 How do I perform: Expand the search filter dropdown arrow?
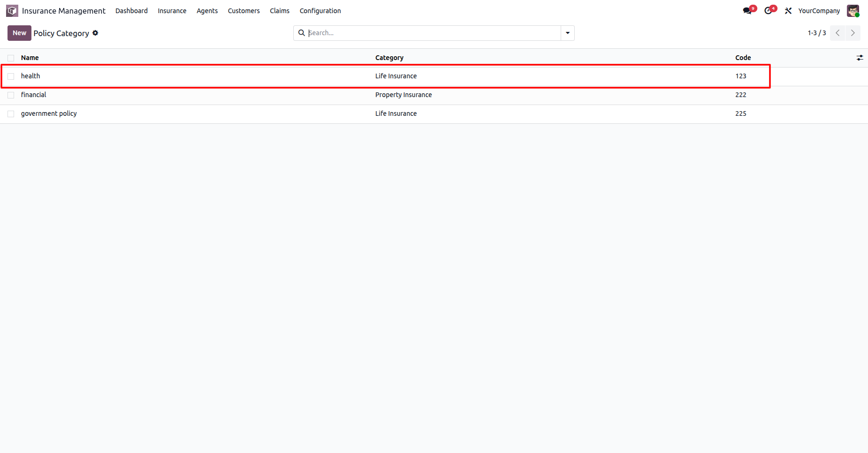[568, 33]
